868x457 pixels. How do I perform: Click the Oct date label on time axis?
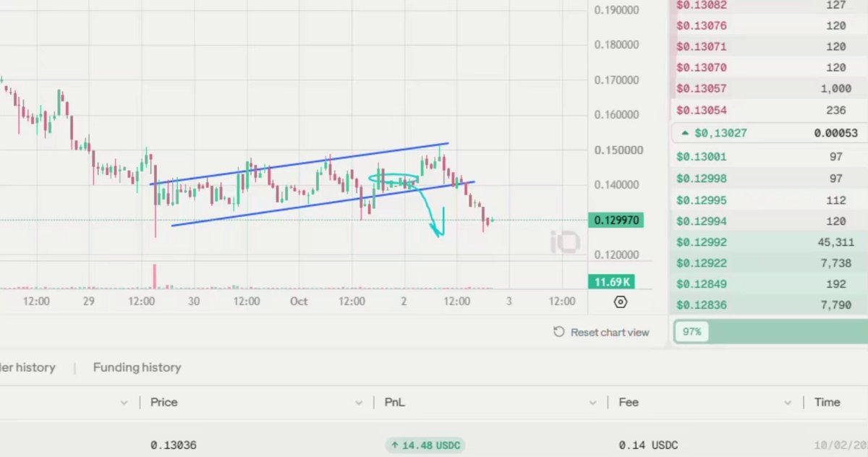tap(299, 301)
